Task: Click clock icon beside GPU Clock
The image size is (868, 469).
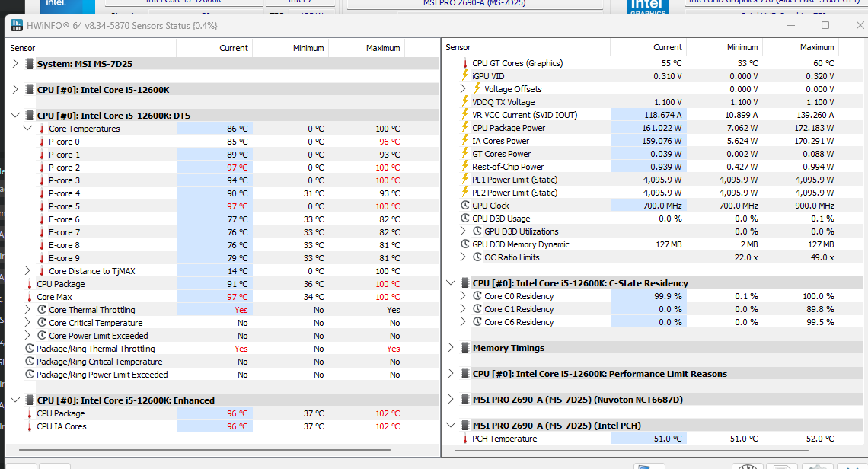Action: point(465,206)
